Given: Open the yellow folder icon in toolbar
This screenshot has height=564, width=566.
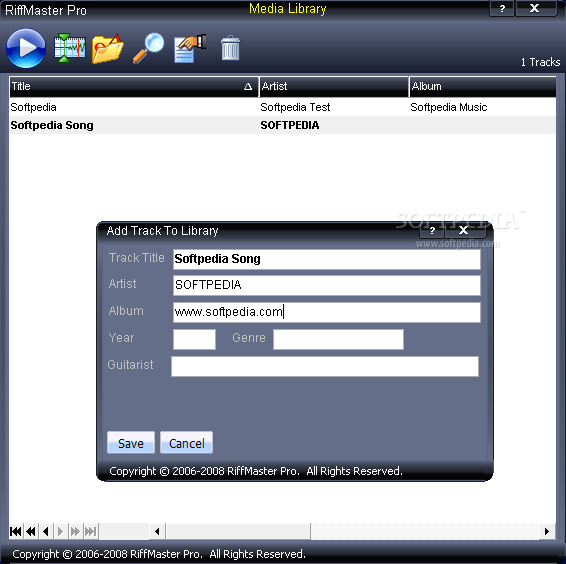Looking at the screenshot, I should point(108,49).
